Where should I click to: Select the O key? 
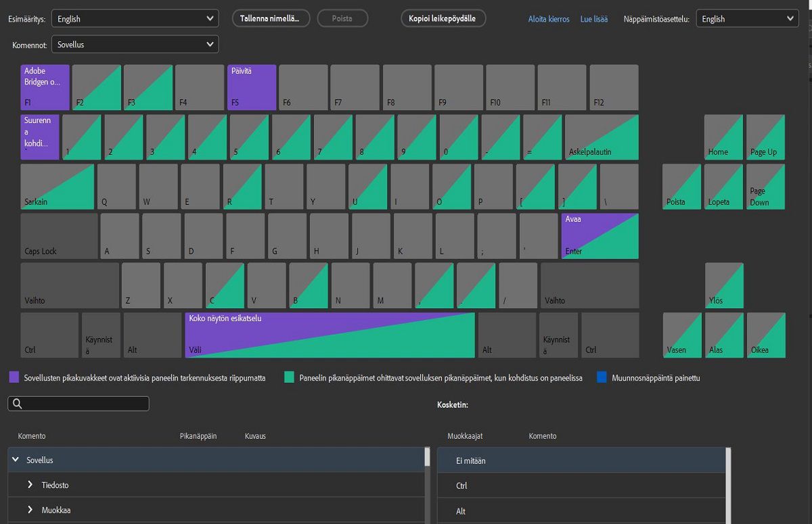coord(451,187)
